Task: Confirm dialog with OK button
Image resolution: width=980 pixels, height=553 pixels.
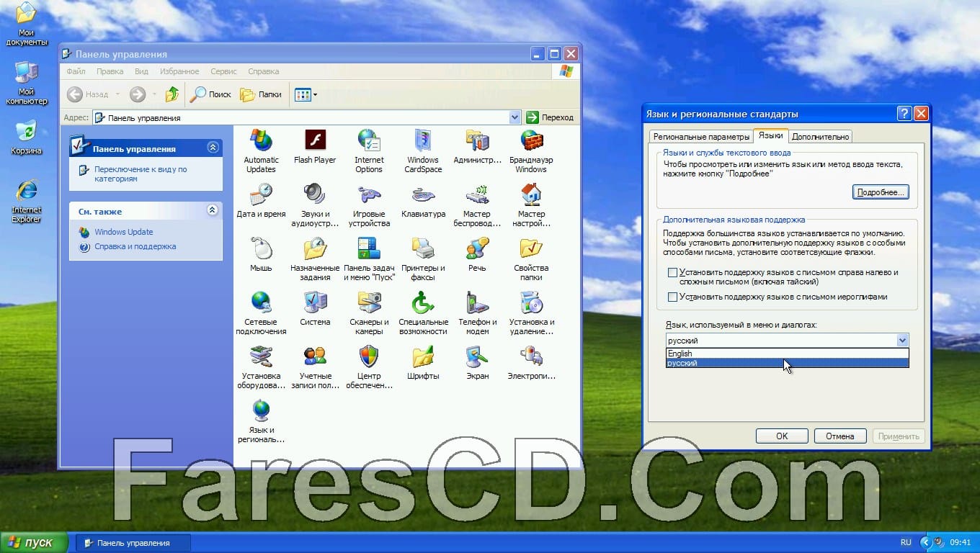Action: click(782, 436)
